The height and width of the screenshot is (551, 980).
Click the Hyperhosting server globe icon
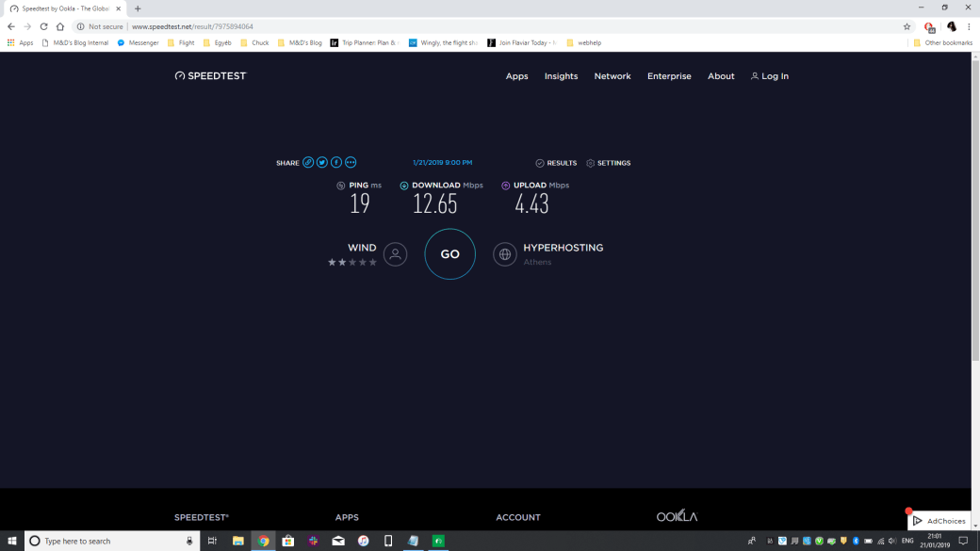(505, 254)
